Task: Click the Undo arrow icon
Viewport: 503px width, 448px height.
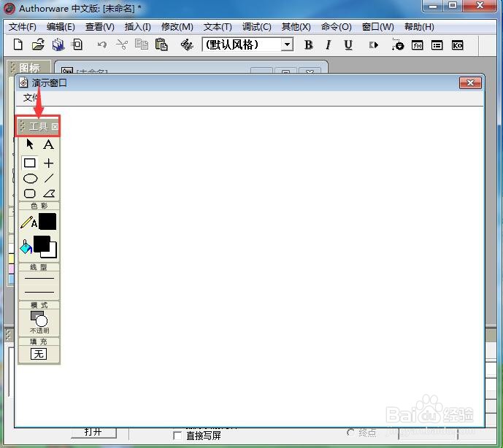Action: point(102,45)
